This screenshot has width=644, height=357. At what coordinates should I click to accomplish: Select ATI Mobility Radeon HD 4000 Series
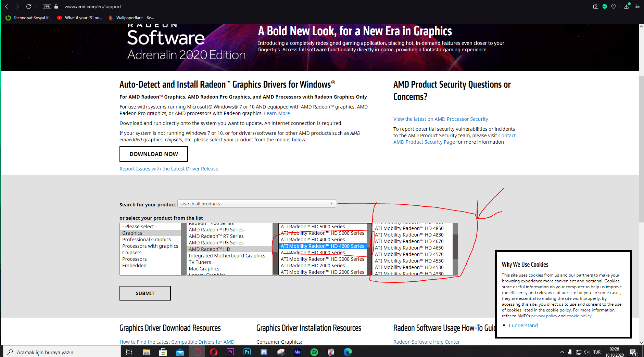(x=323, y=246)
